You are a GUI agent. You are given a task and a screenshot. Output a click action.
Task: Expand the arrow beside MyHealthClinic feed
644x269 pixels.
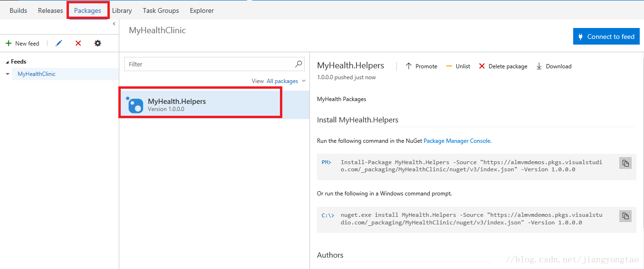coord(7,74)
